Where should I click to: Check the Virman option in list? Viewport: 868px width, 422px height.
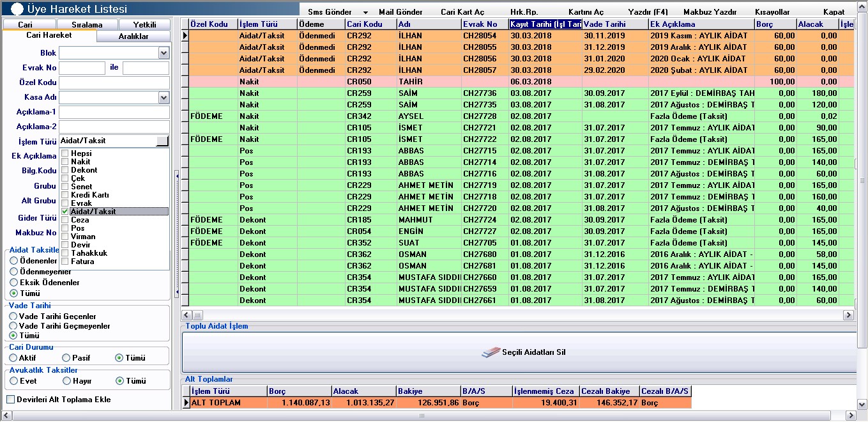[x=65, y=237]
